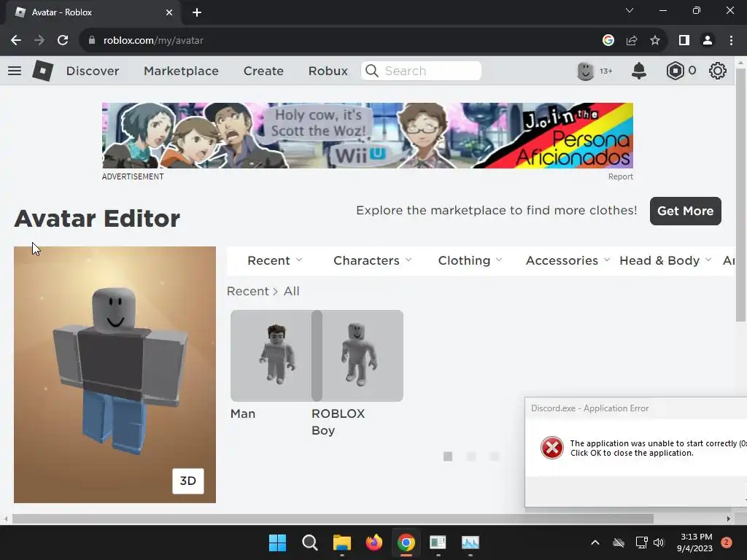This screenshot has width=747, height=560.
Task: Click the Get More button
Action: click(685, 211)
